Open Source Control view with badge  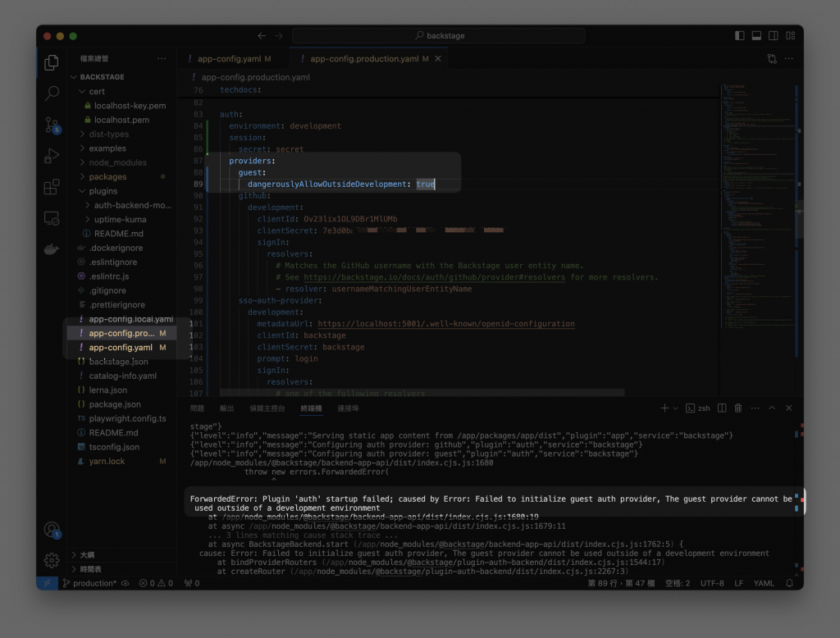52,125
